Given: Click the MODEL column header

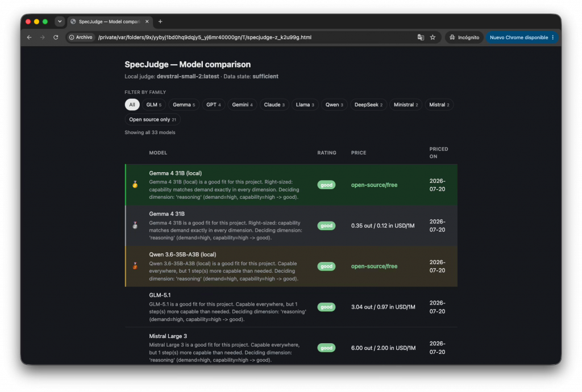Looking at the screenshot, I should tap(158, 153).
